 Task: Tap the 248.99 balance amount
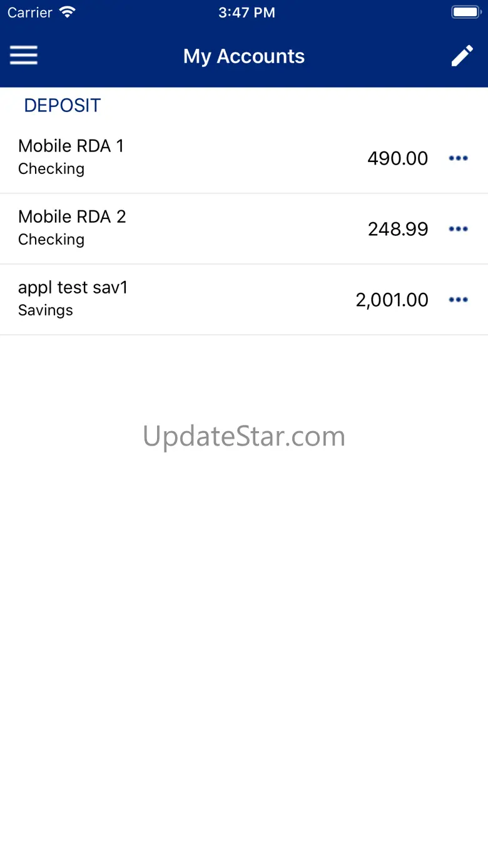point(398,229)
